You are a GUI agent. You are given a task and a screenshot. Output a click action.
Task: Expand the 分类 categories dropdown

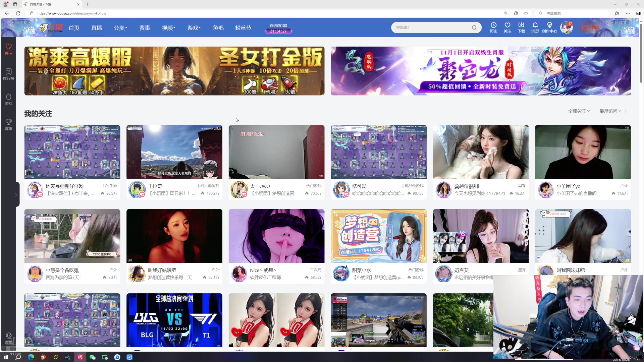pyautogui.click(x=120, y=28)
